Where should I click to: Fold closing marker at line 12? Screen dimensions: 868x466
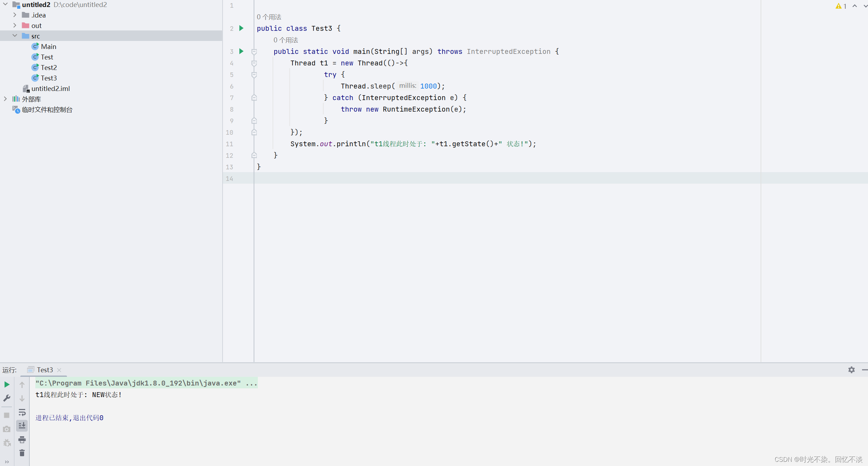pos(254,155)
